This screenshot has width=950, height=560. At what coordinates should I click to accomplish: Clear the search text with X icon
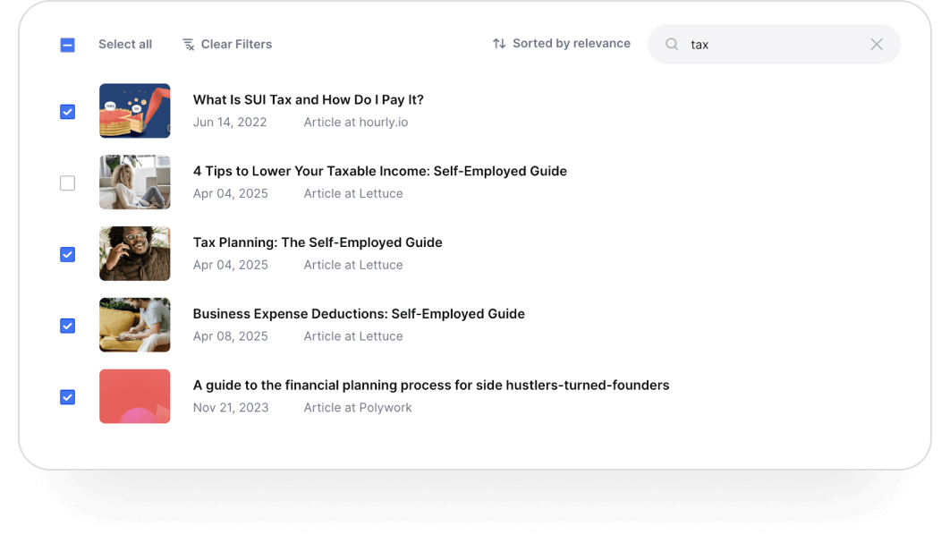click(876, 44)
